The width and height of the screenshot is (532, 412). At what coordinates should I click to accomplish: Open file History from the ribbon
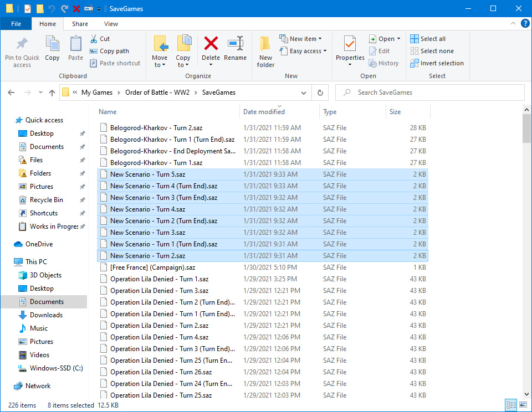383,63
